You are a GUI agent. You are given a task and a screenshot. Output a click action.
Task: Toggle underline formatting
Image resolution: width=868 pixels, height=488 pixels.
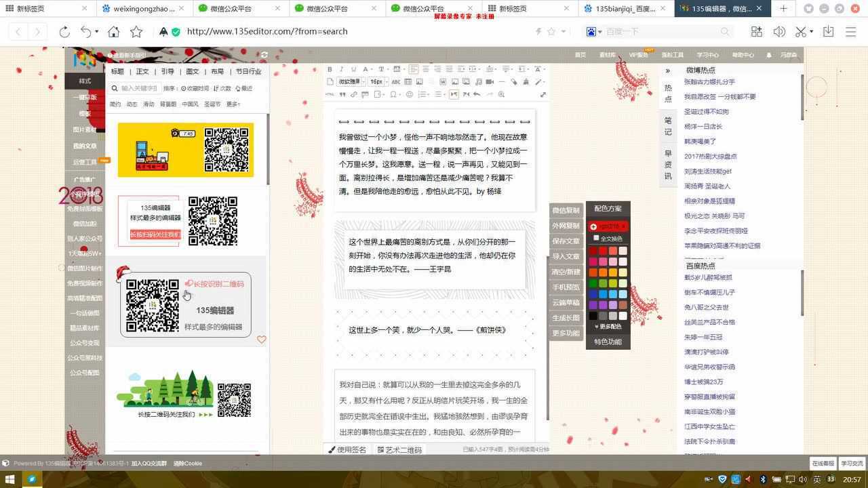pyautogui.click(x=353, y=68)
